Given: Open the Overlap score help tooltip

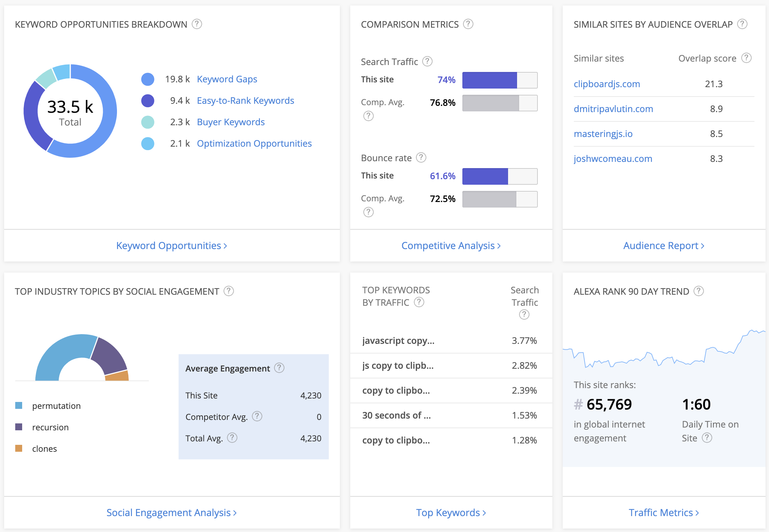Looking at the screenshot, I should (x=747, y=58).
